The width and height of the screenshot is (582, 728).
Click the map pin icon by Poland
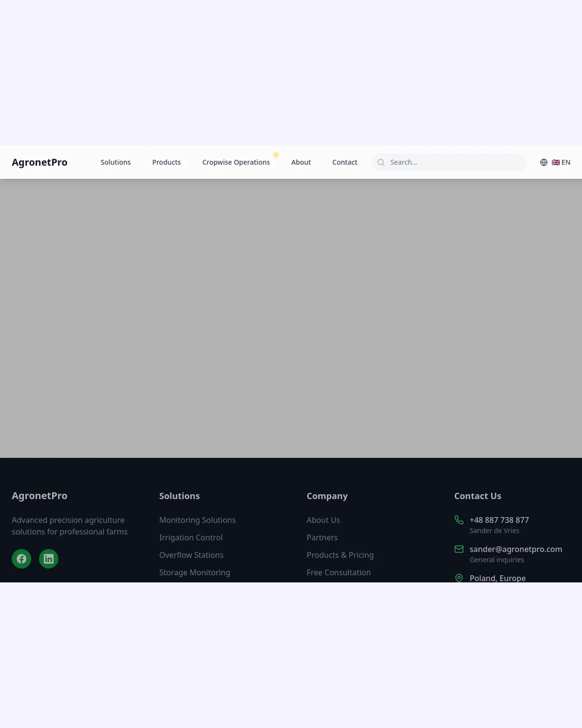point(459,578)
